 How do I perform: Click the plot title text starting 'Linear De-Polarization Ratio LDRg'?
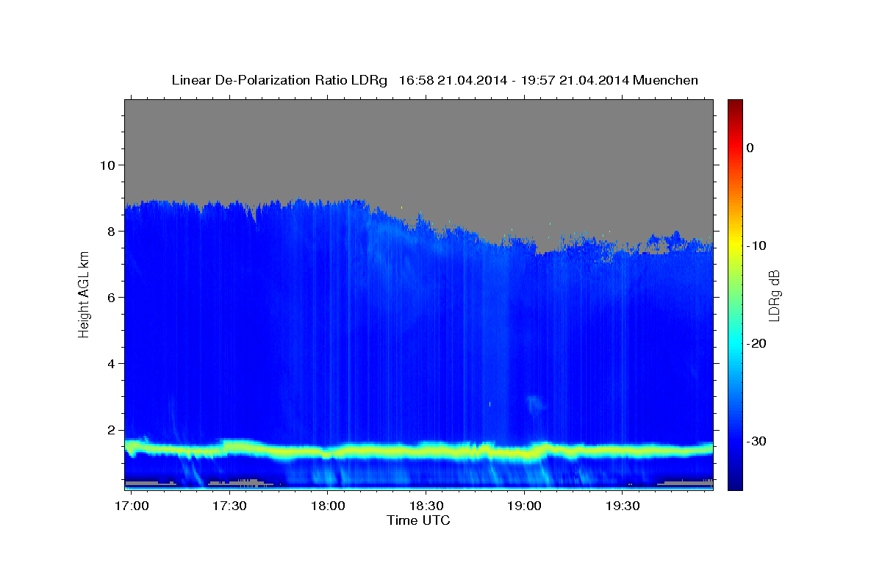coord(434,80)
